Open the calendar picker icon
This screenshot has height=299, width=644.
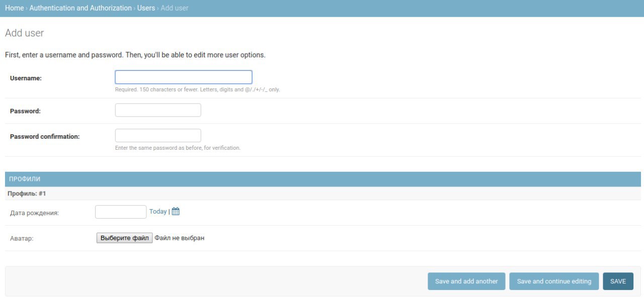pos(176,212)
